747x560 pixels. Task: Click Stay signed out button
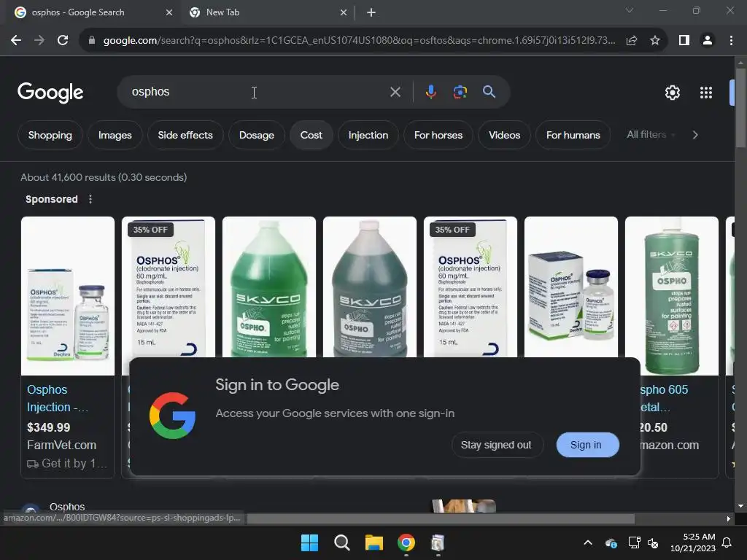pos(496,445)
